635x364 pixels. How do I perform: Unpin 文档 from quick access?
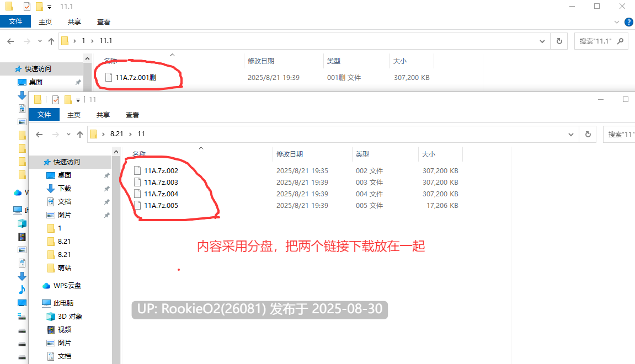click(106, 202)
